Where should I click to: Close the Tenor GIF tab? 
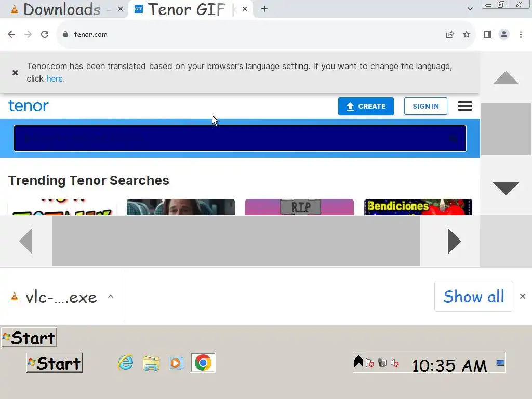pyautogui.click(x=245, y=9)
